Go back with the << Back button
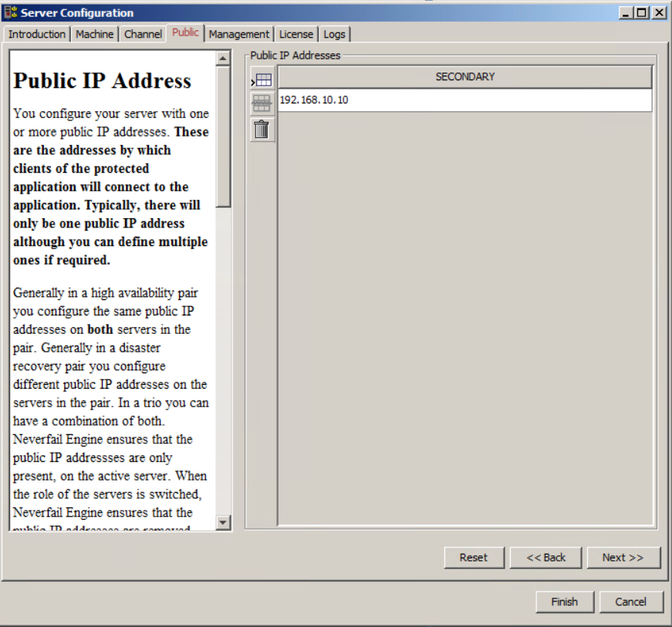 coord(546,558)
